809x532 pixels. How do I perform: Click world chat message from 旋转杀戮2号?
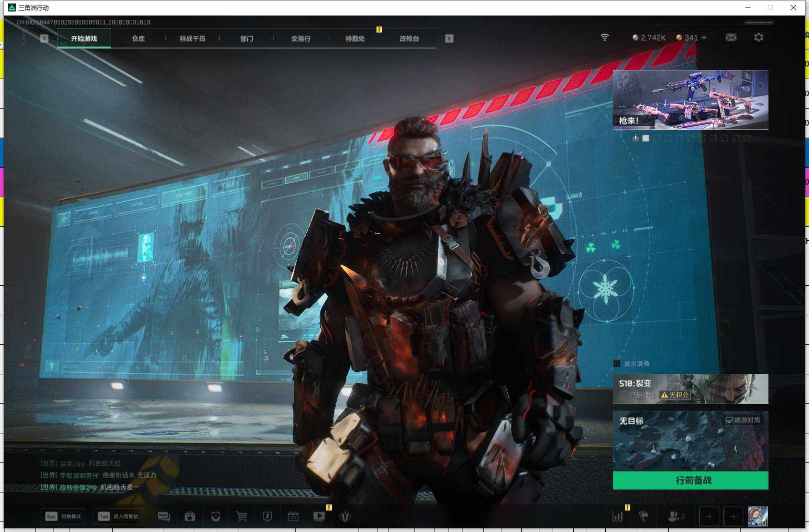point(90,487)
